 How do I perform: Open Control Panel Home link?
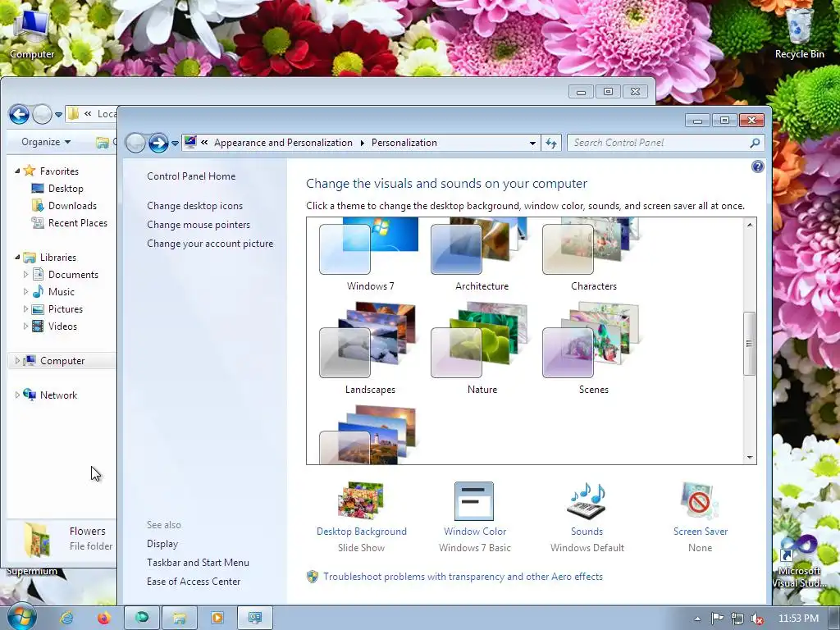[191, 176]
